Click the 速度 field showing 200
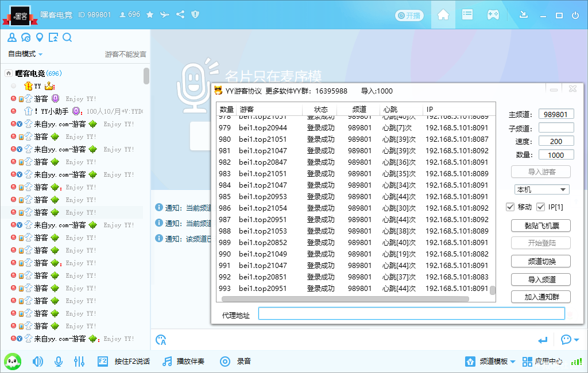This screenshot has width=588, height=373. [556, 141]
